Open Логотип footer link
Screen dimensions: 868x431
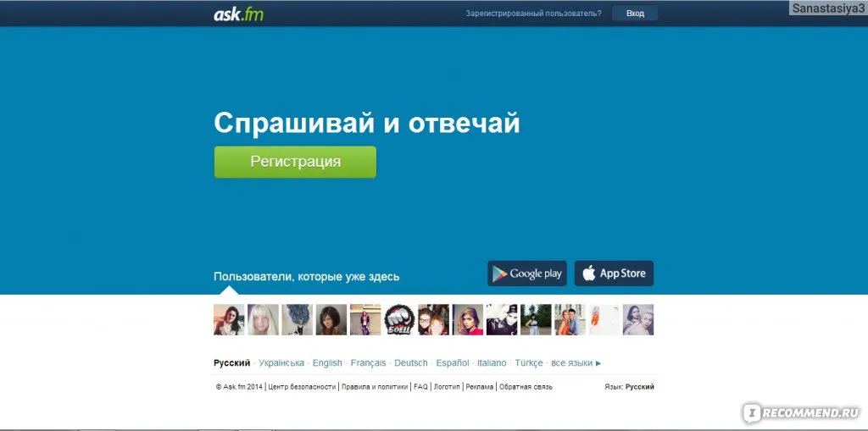click(x=447, y=387)
